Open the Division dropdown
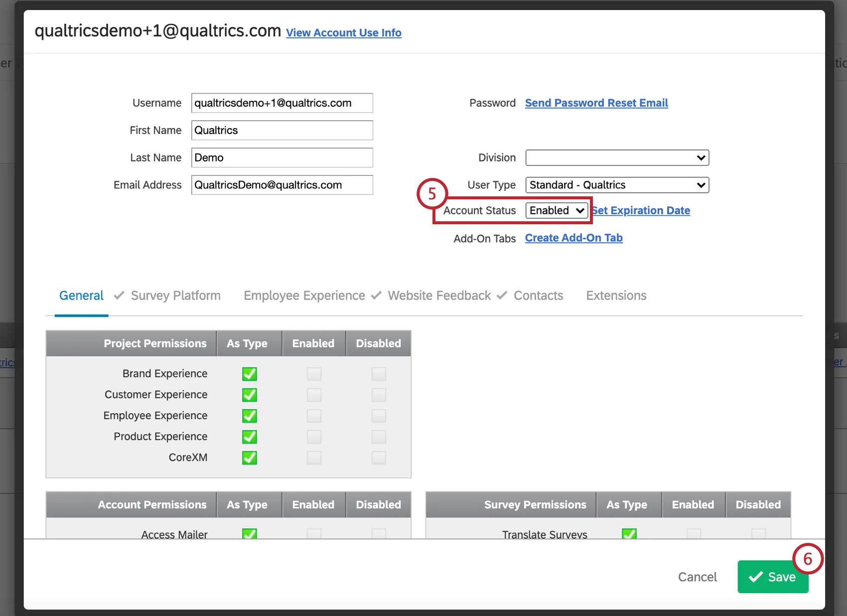The height and width of the screenshot is (616, 847). point(617,157)
